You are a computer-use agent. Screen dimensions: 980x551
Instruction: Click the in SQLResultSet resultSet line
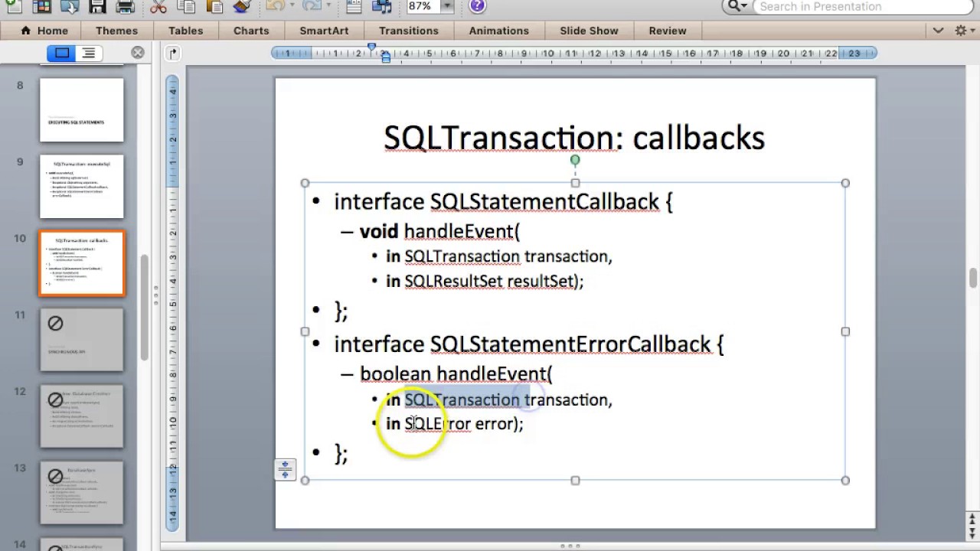(x=485, y=282)
